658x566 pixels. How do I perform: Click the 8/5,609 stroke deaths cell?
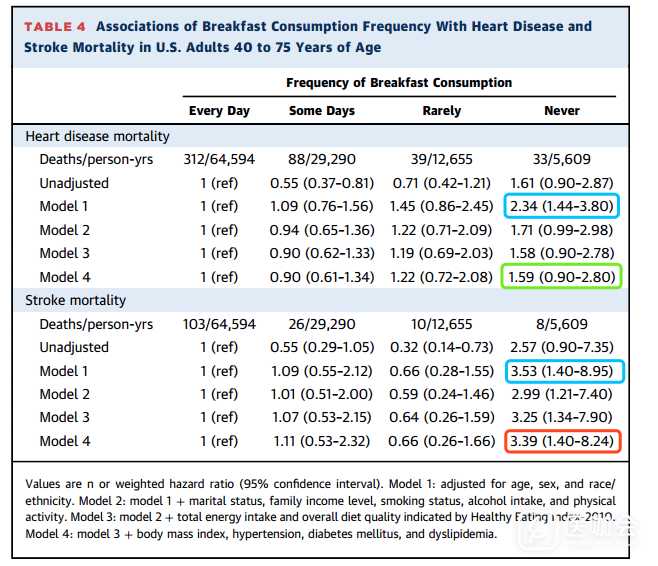click(562, 324)
